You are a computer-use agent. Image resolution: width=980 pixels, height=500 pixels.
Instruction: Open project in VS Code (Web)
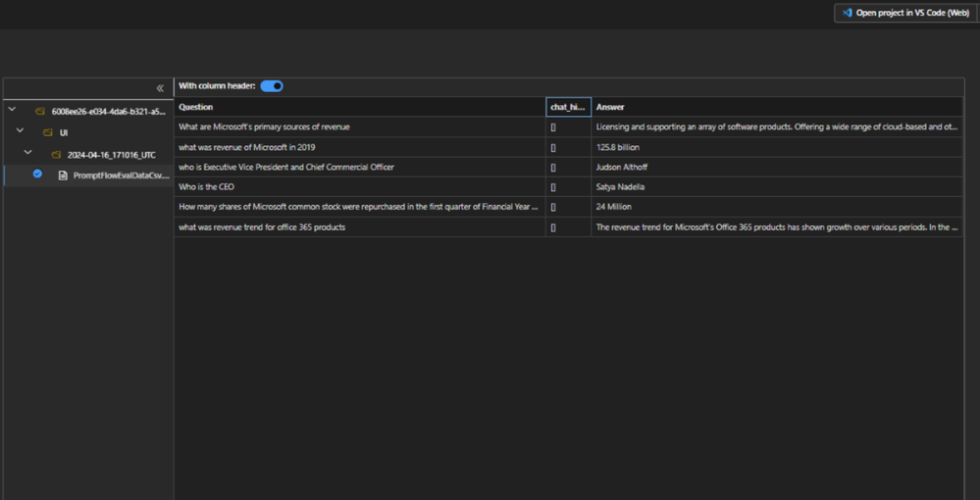pyautogui.click(x=904, y=13)
